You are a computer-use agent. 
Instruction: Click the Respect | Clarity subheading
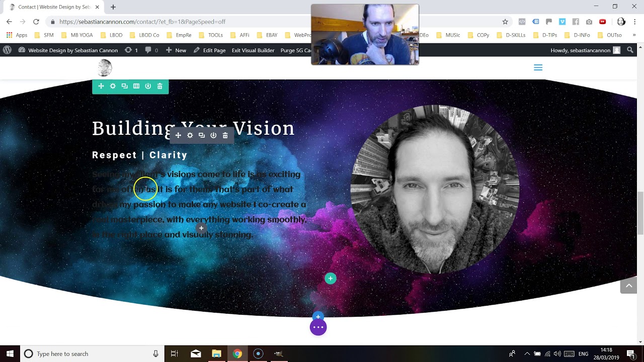pyautogui.click(x=140, y=155)
